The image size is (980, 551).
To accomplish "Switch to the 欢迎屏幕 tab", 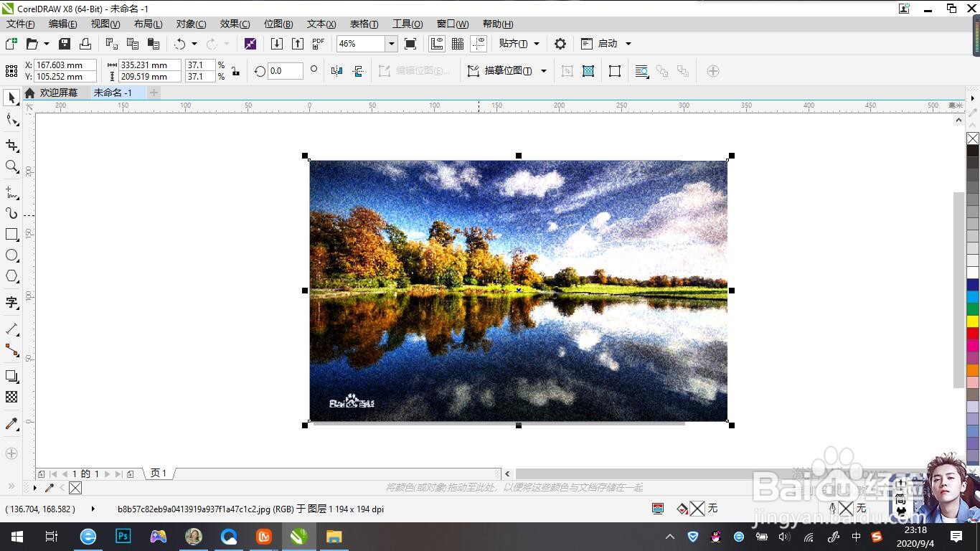I will click(59, 93).
